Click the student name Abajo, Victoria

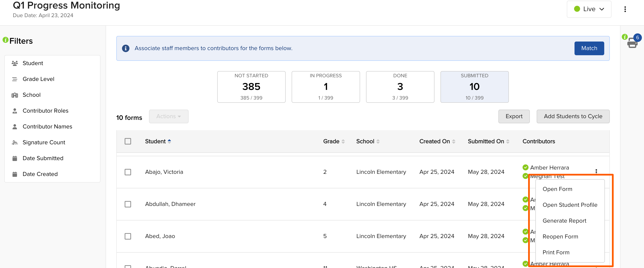coord(164,172)
